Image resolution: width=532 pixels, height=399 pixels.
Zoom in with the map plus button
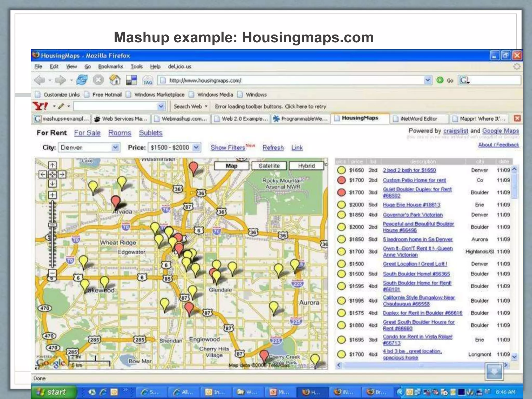click(52, 195)
